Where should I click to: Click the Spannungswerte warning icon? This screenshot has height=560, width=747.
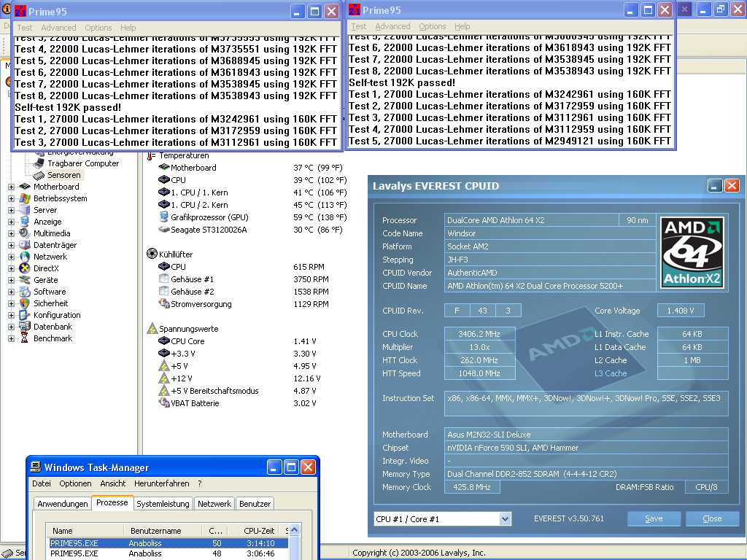coord(152,329)
